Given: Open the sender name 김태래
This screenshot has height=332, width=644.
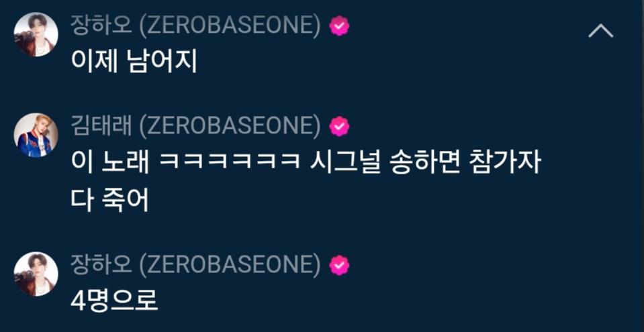Looking at the screenshot, I should coord(101,126).
